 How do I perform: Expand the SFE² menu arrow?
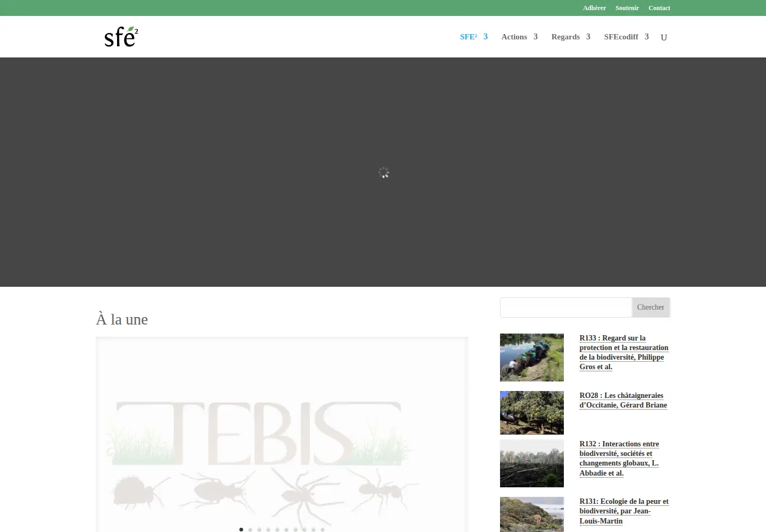point(486,37)
